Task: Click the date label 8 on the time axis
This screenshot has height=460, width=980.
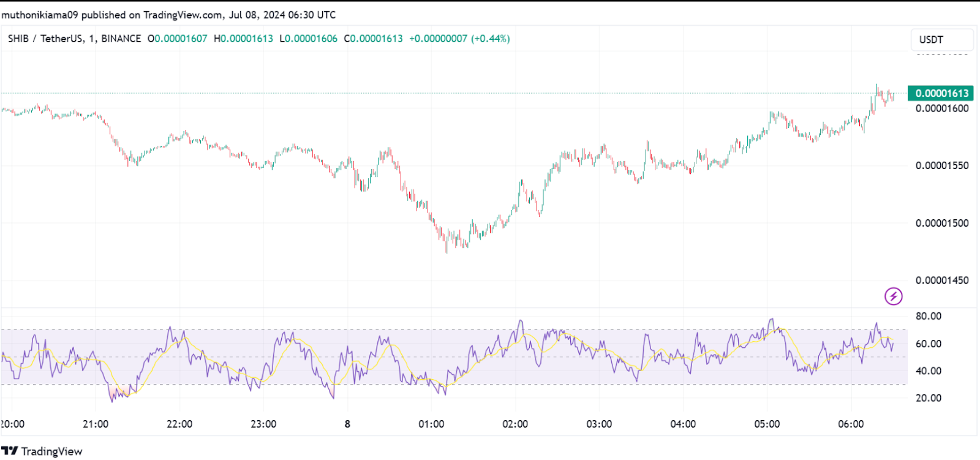Action: (x=347, y=424)
